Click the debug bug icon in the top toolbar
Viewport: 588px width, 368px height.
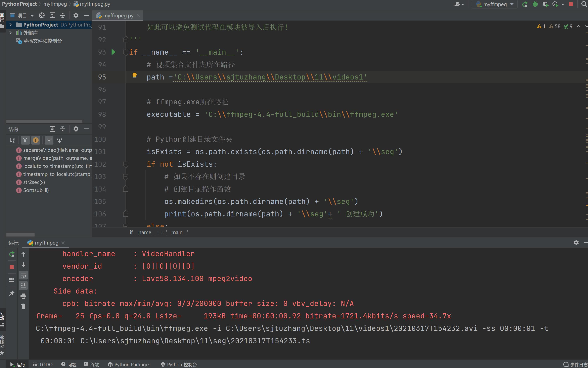pos(535,4)
